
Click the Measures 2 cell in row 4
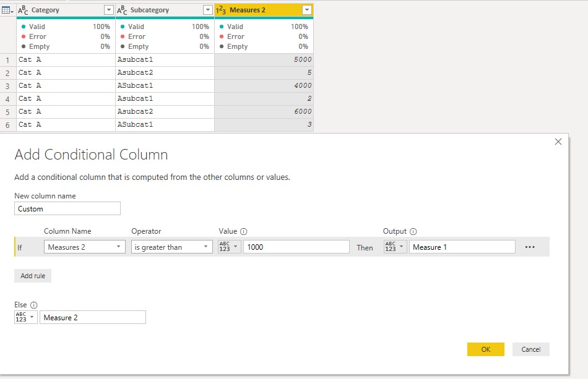pyautogui.click(x=264, y=99)
